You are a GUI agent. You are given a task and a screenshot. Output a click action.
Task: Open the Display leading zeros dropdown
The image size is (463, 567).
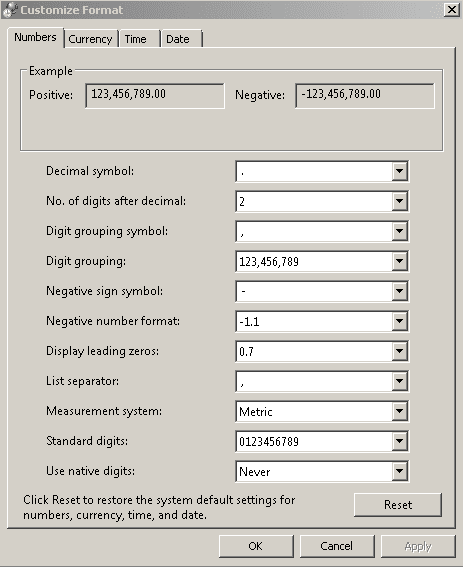400,351
